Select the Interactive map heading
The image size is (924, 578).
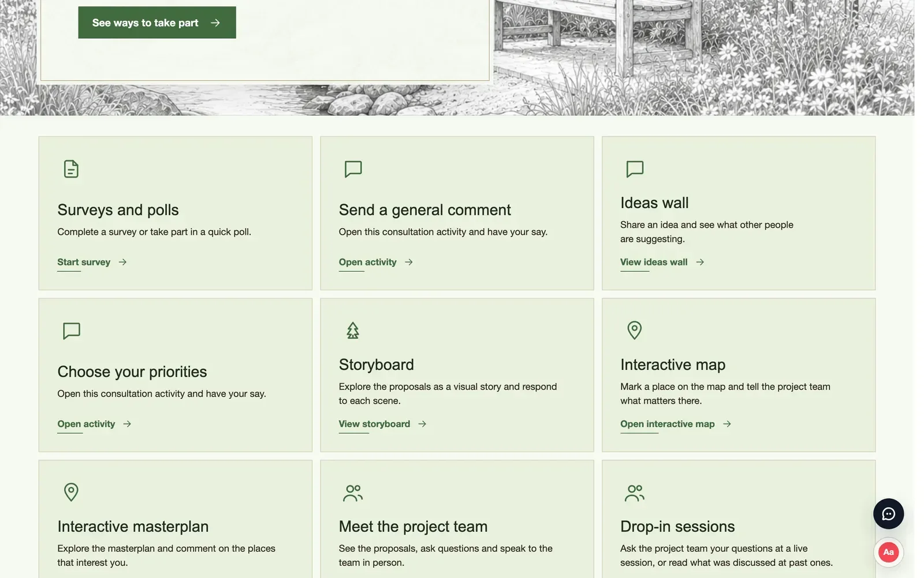coord(673,365)
